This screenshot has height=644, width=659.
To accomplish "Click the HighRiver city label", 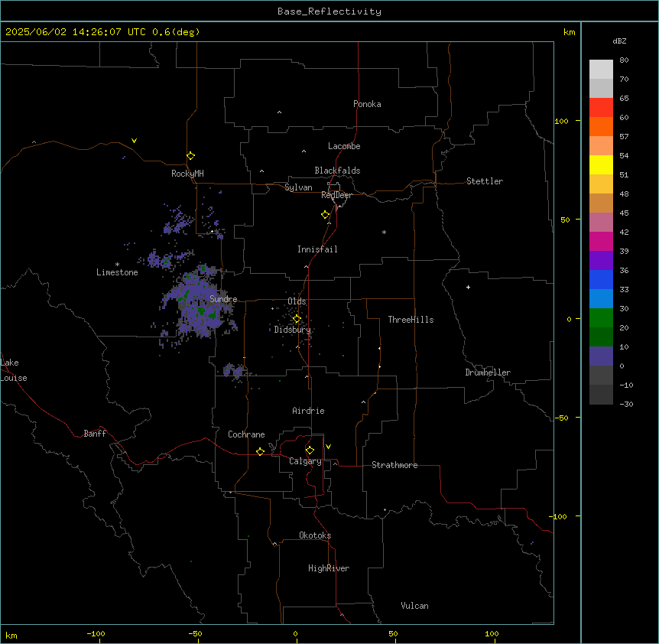I will coord(329,568).
